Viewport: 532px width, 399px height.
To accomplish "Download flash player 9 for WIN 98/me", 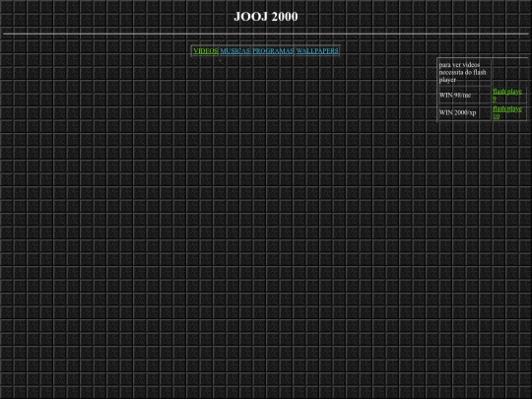I will 507,95.
